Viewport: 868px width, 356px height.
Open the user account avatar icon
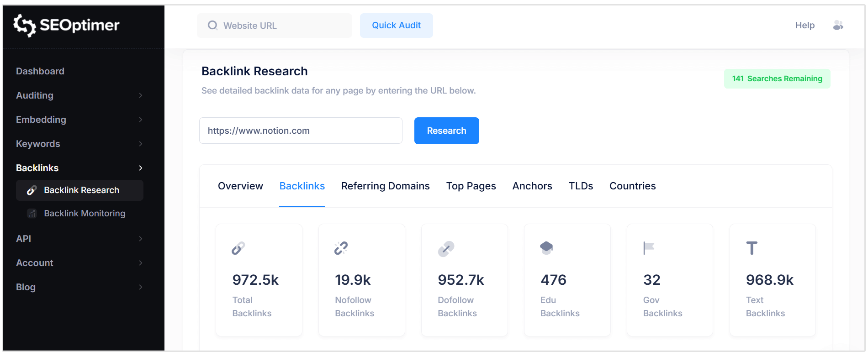pyautogui.click(x=838, y=26)
